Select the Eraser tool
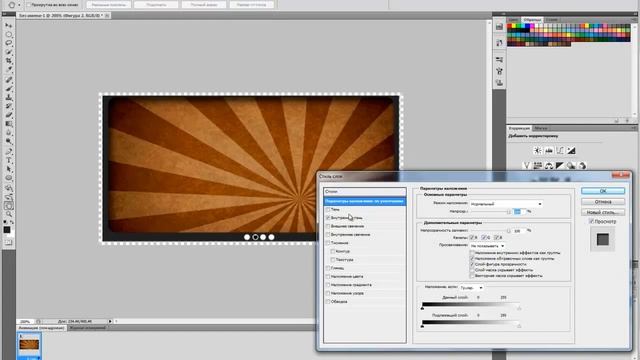This screenshot has height=360, width=640. coord(8,115)
